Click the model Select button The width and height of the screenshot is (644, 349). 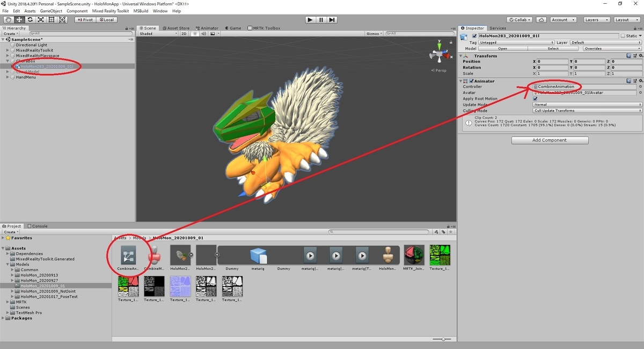[553, 48]
